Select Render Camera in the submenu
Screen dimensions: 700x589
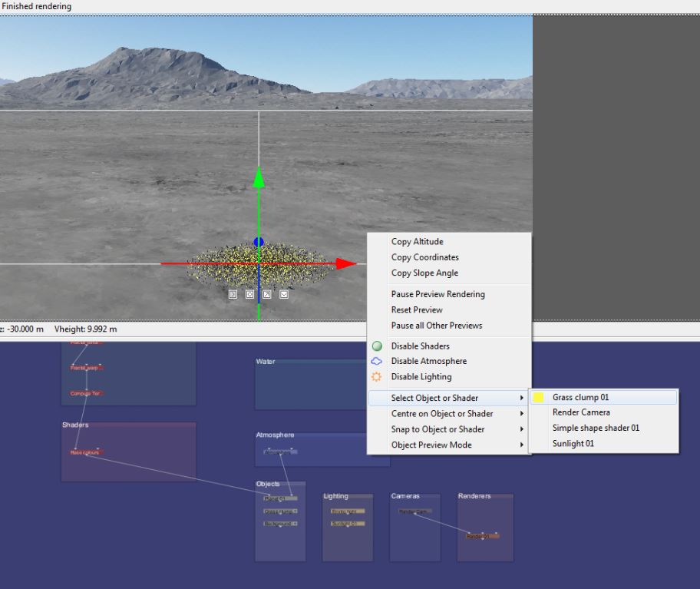click(x=603, y=412)
